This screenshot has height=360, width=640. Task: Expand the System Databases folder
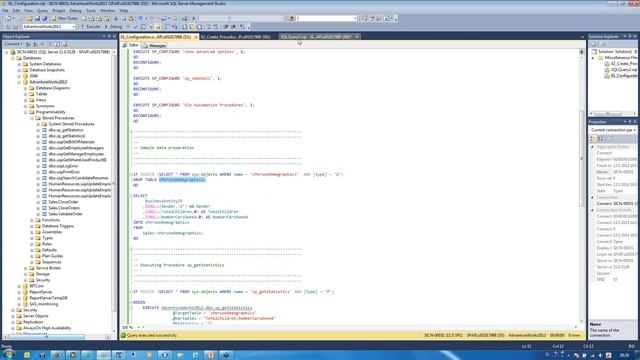(x=19, y=64)
